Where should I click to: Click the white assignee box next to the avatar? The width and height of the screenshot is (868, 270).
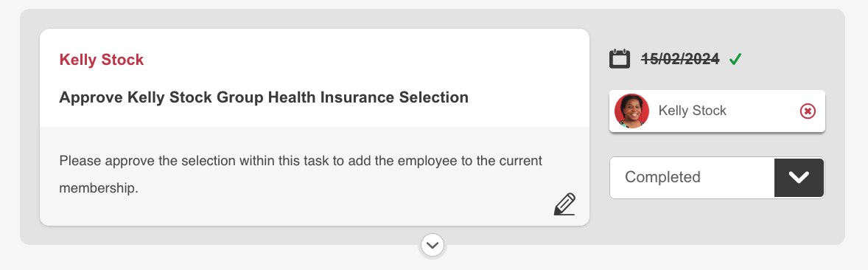click(x=717, y=111)
